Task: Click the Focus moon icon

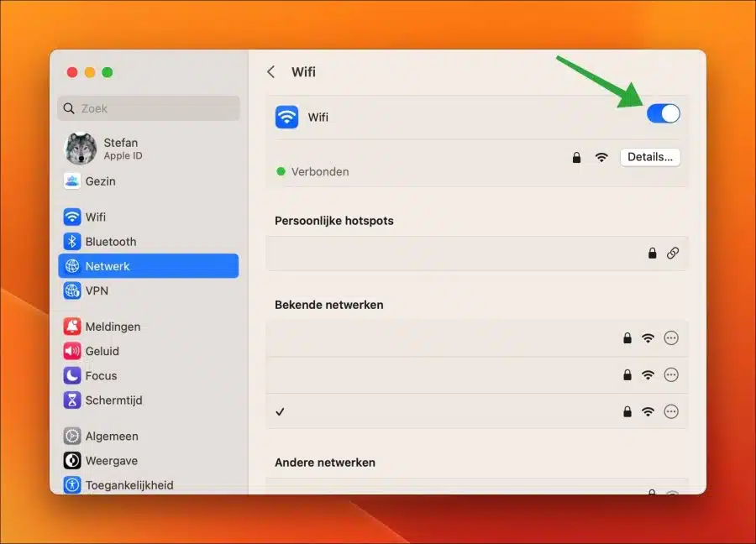Action: click(72, 376)
